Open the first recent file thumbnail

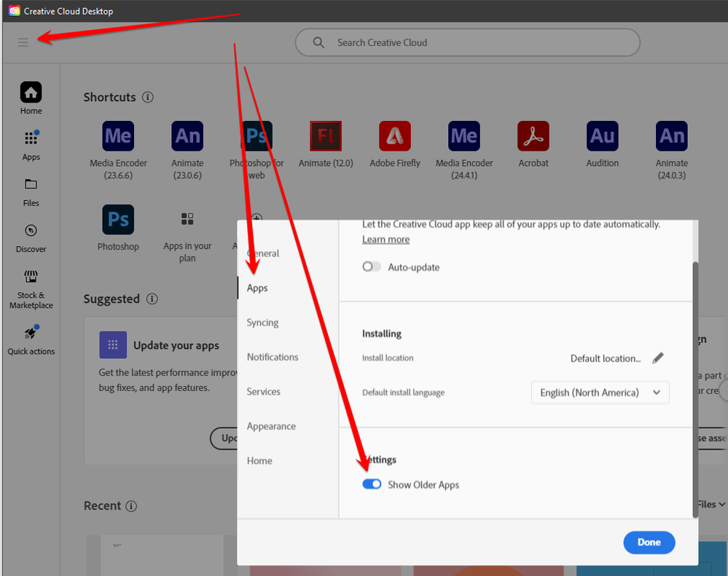(x=162, y=556)
